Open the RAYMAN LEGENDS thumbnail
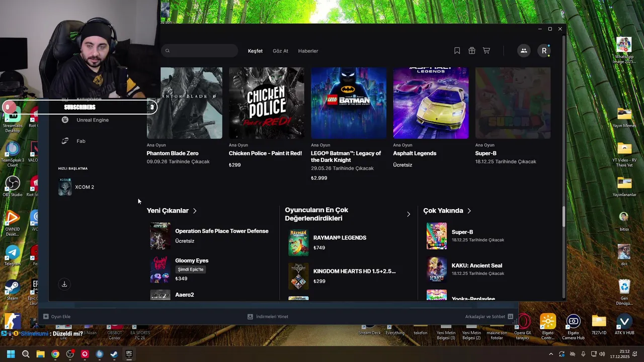 pyautogui.click(x=298, y=243)
